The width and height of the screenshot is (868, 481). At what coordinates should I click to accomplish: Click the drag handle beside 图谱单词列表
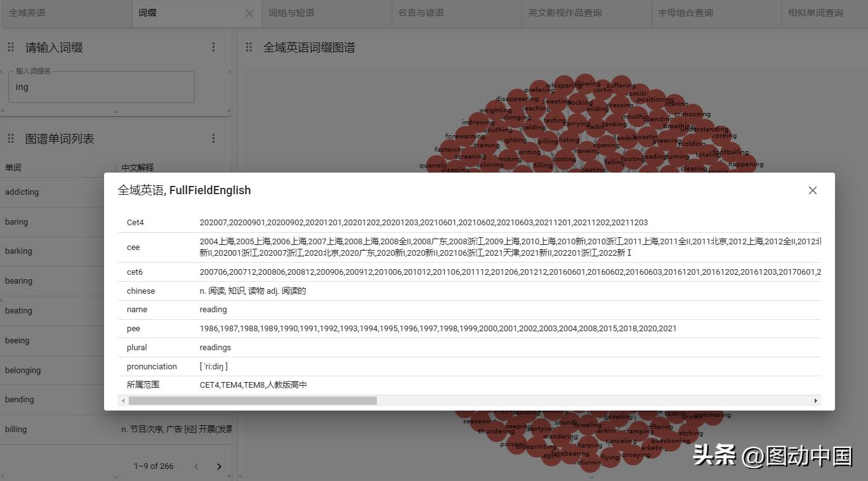10,138
